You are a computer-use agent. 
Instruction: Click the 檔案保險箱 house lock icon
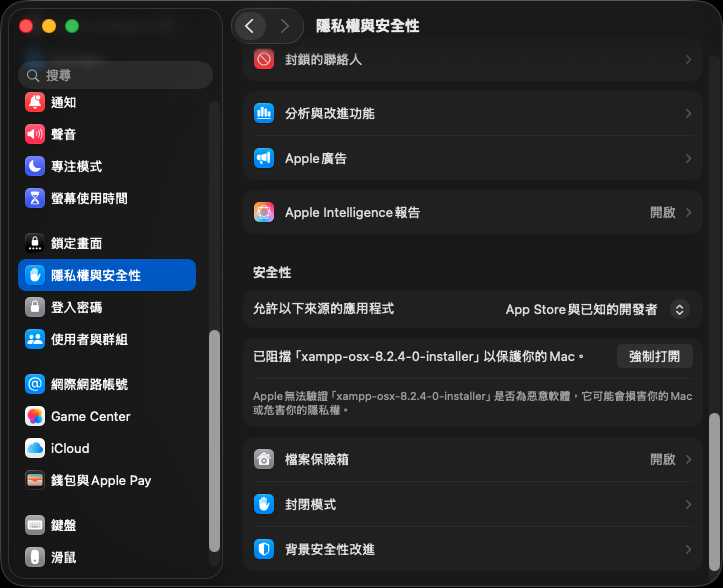pyautogui.click(x=264, y=459)
